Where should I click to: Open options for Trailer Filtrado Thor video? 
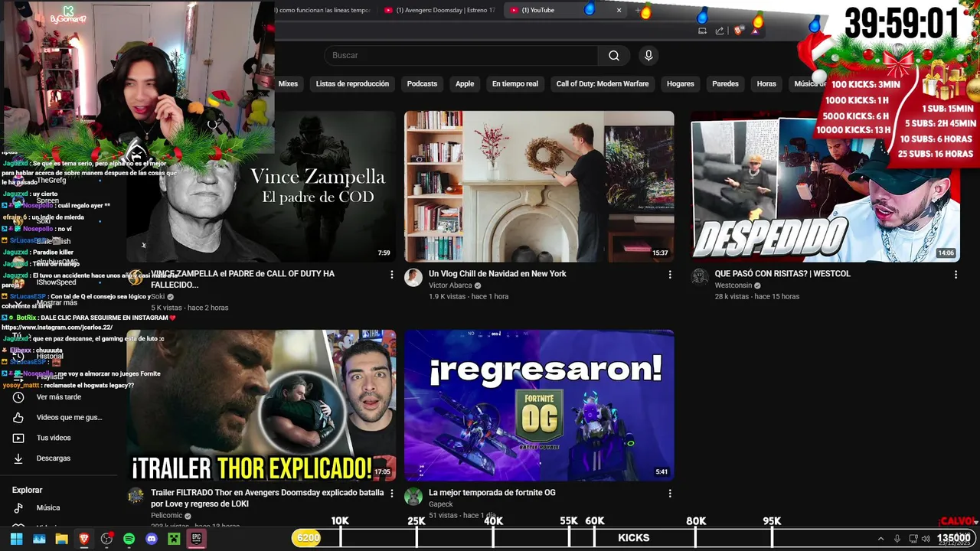point(392,494)
